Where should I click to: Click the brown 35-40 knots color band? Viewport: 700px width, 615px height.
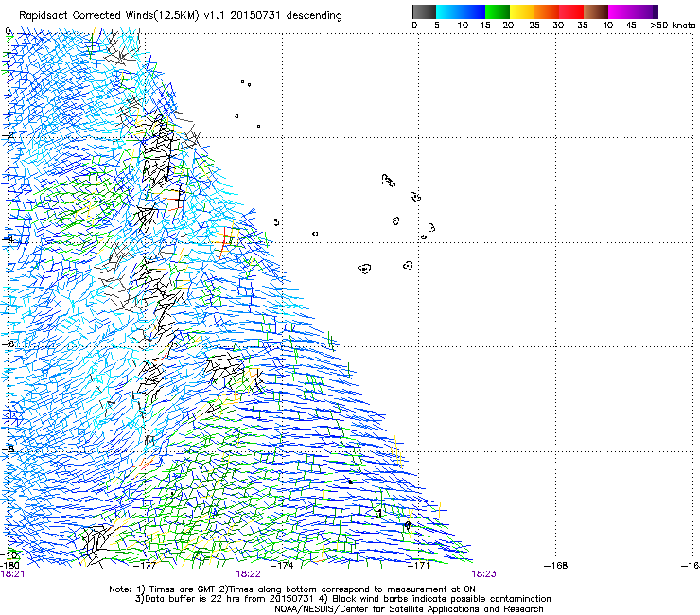click(596, 11)
